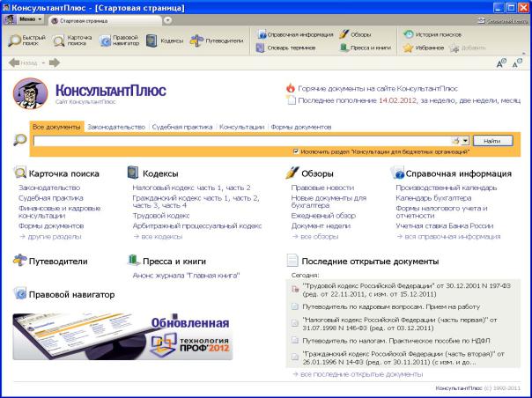Click the Путеводители signpost icon in the page
532x398 pixels.
click(x=20, y=261)
